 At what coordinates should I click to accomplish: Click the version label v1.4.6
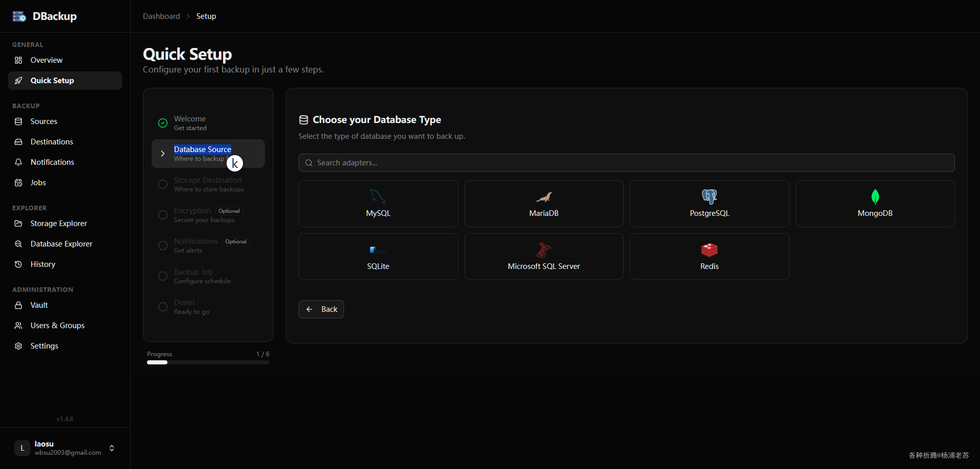coord(65,419)
